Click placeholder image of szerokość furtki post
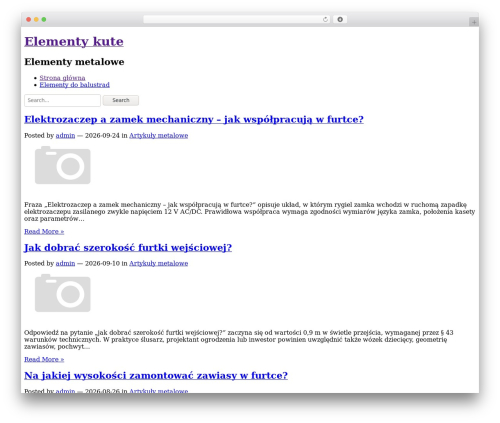The height and width of the screenshot is (423, 500). 63,293
